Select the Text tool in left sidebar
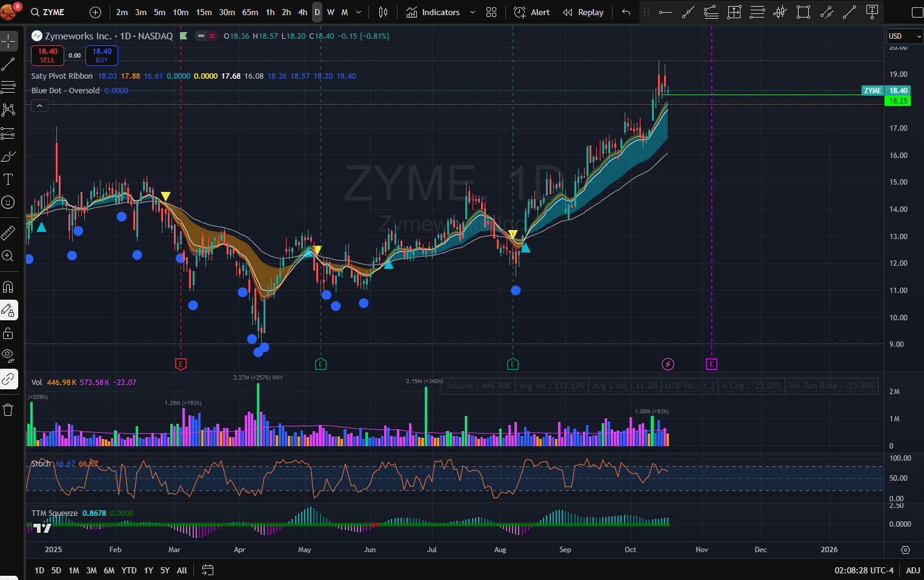924x580 pixels. [x=8, y=179]
